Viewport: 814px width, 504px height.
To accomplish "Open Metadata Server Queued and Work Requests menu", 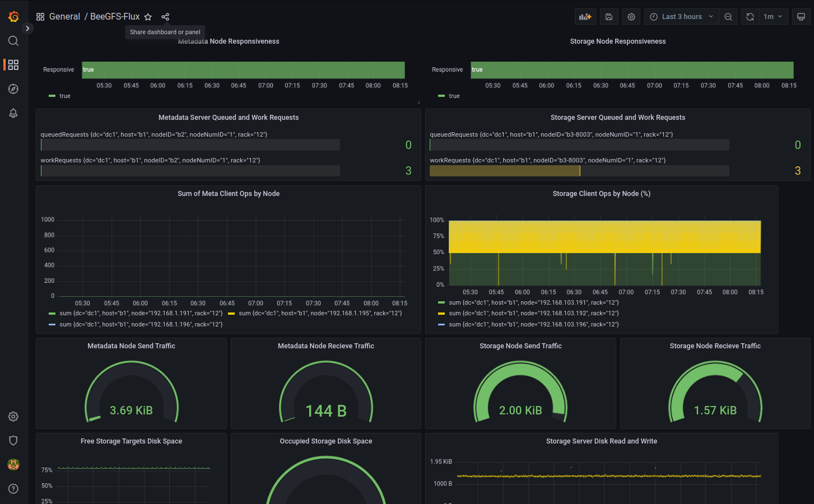I will [229, 118].
